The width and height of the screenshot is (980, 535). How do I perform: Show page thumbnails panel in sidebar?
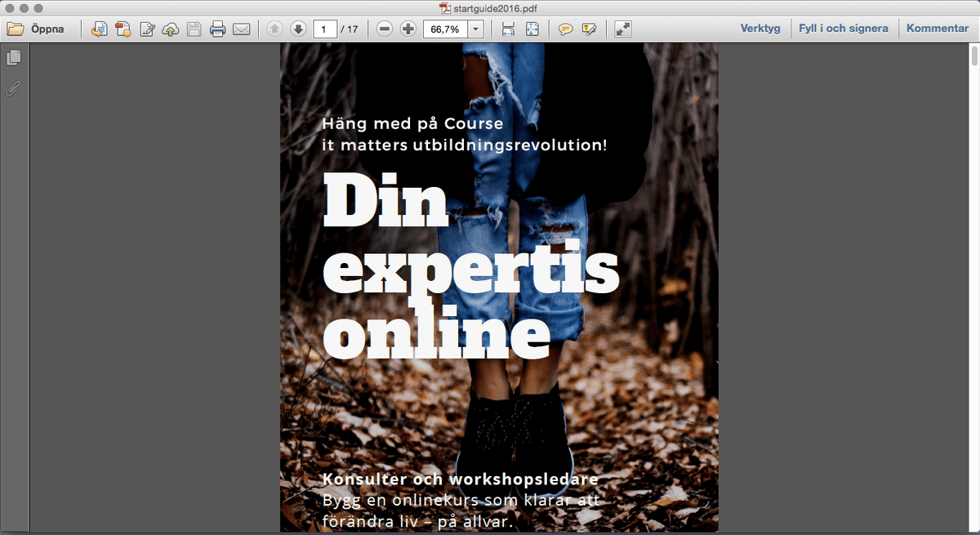[x=13, y=58]
